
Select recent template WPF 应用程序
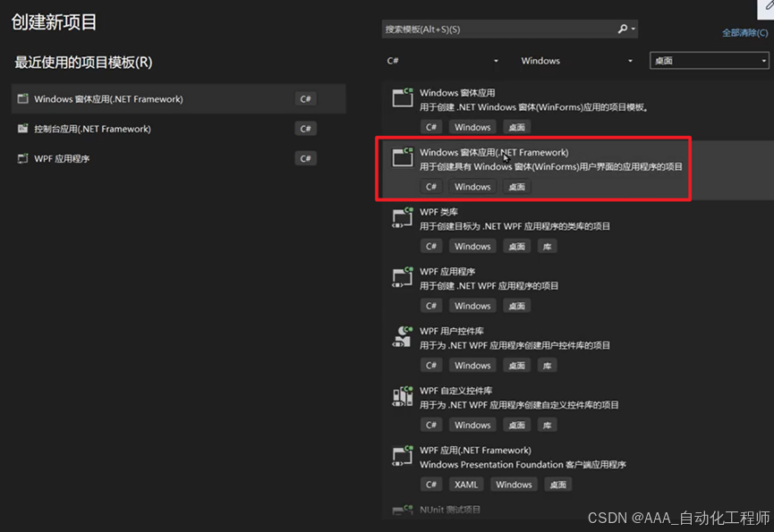(x=178, y=158)
